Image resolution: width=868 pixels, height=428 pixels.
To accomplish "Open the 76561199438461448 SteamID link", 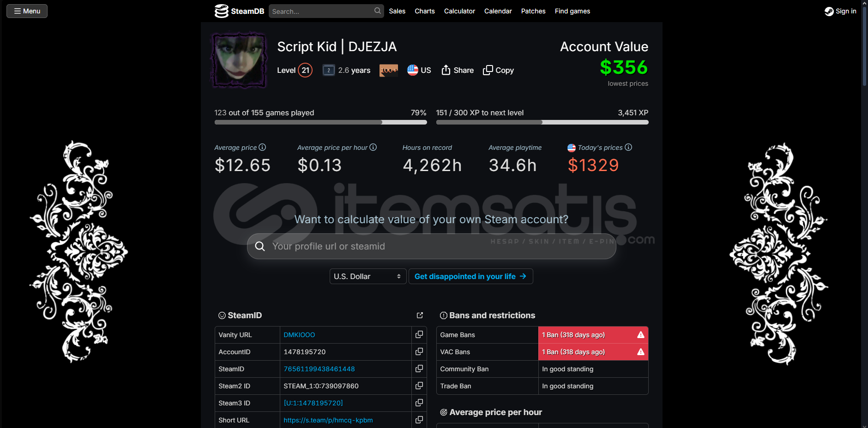I will click(x=319, y=369).
